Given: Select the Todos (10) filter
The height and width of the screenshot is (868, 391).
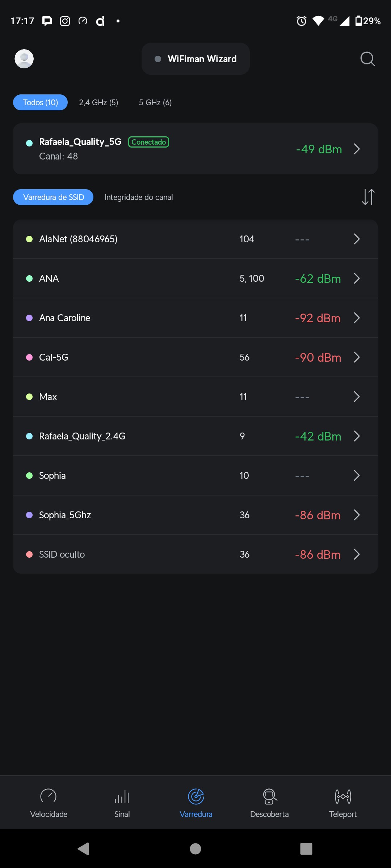Looking at the screenshot, I should pos(40,102).
